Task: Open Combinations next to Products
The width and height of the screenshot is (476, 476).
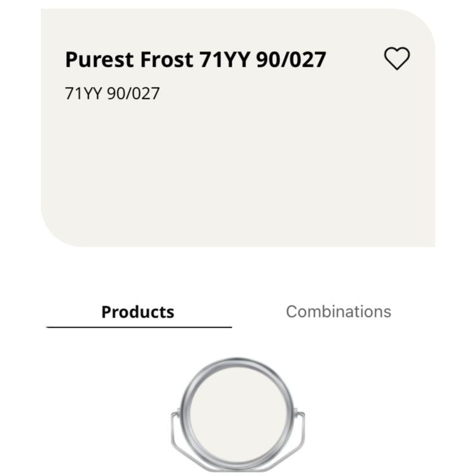Action: tap(338, 312)
